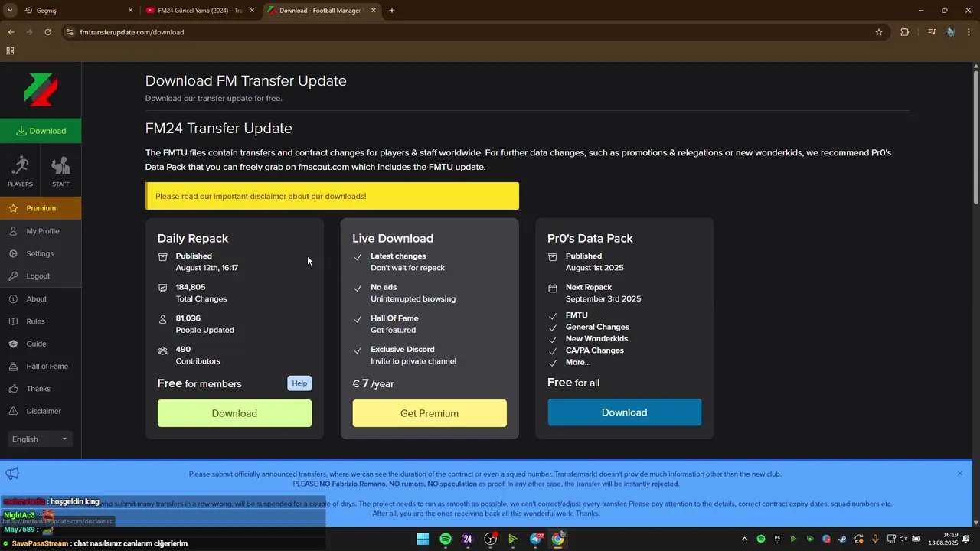Click Next Repack calendar icon
This screenshot has width=980, height=551.
[x=553, y=289]
